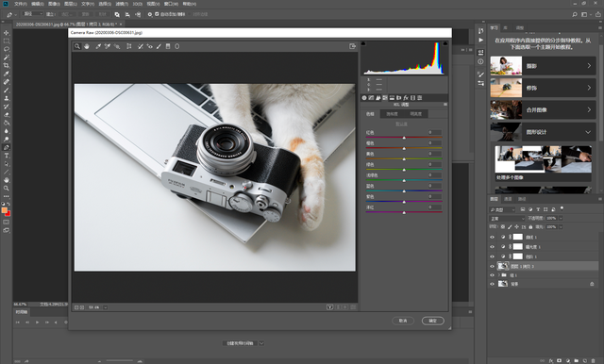Open the Camera Raw zoom level dropdown

[105, 307]
